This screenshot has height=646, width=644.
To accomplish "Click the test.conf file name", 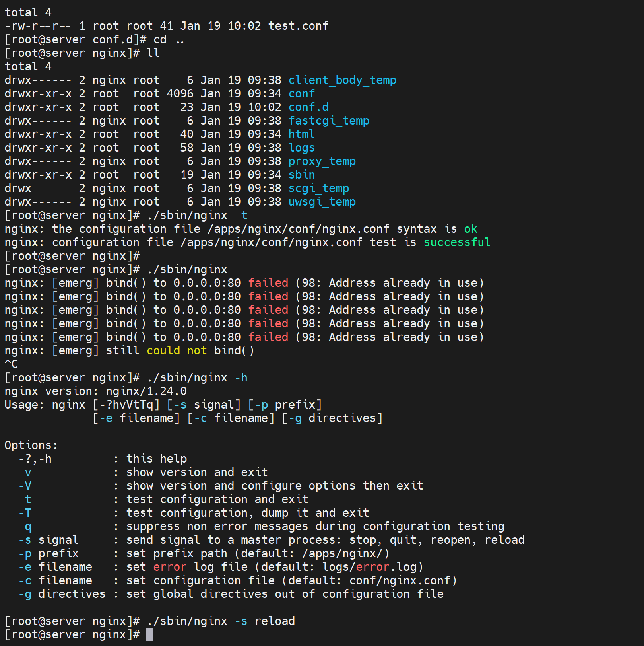I will click(298, 26).
